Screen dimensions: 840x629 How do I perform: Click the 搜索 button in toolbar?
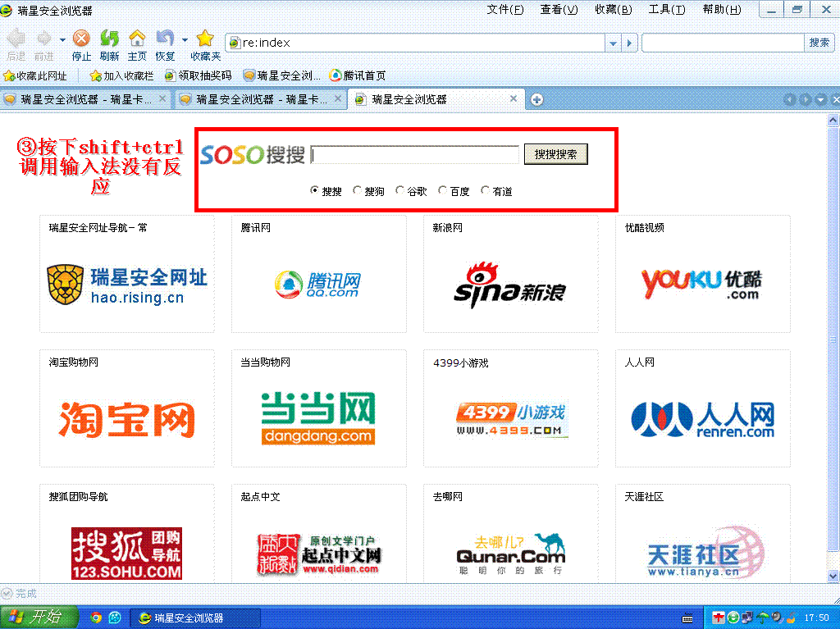click(819, 43)
